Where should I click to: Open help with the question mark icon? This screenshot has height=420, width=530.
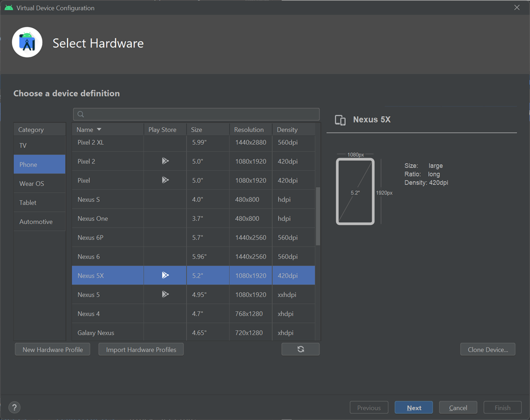coord(14,407)
